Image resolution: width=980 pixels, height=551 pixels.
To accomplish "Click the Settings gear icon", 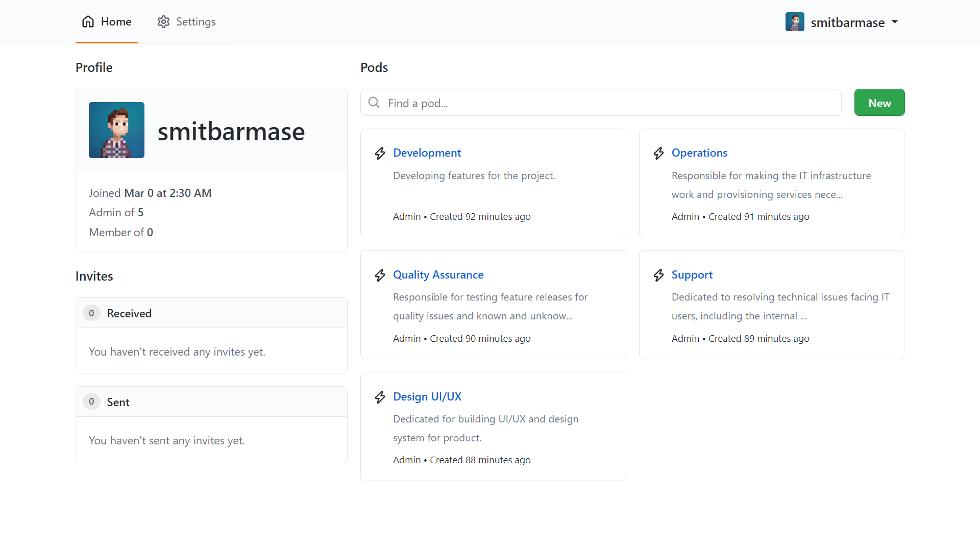I will pos(163,22).
